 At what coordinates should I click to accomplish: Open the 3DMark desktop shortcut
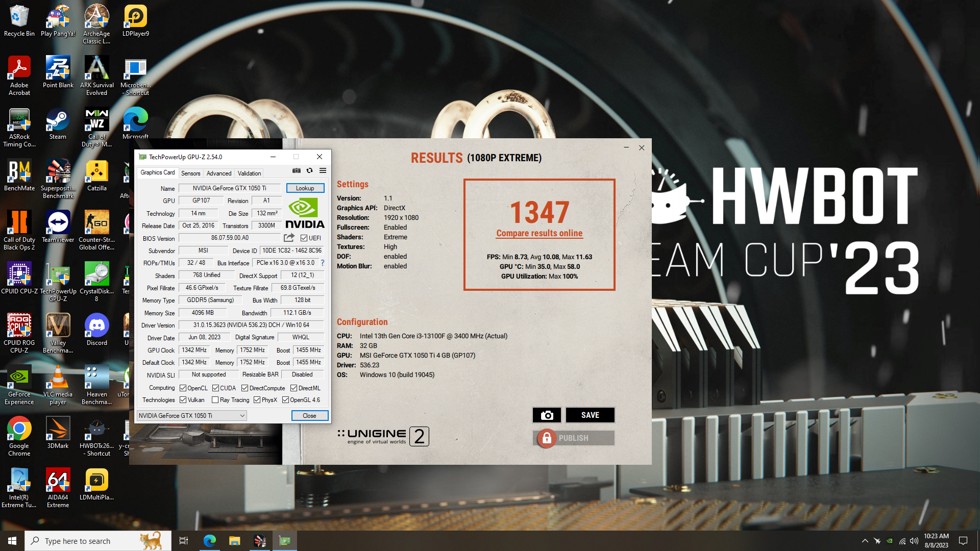click(58, 433)
